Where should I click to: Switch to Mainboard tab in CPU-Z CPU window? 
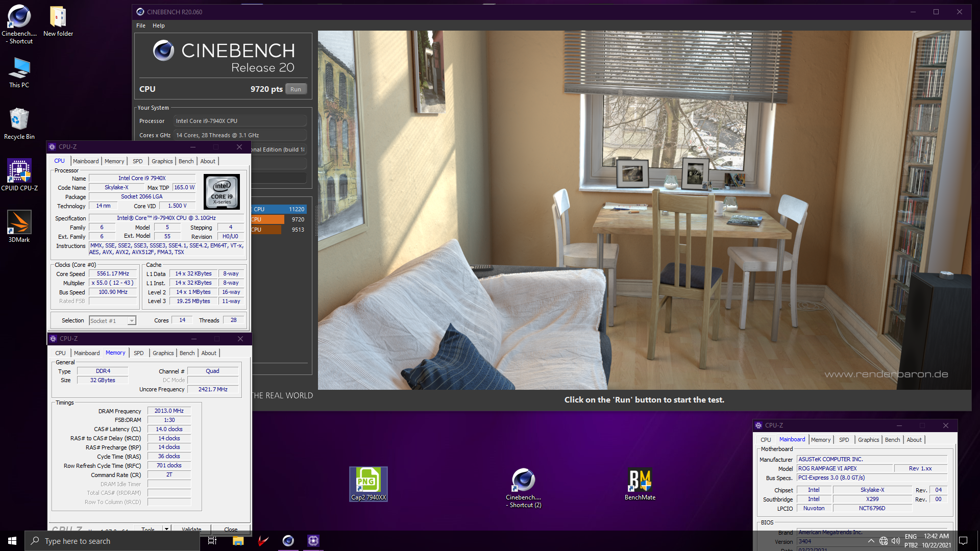(86, 161)
